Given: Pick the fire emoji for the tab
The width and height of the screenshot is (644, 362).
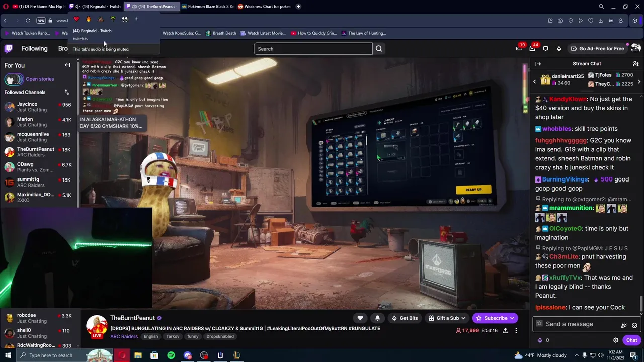Looking at the screenshot, I should pos(89,19).
